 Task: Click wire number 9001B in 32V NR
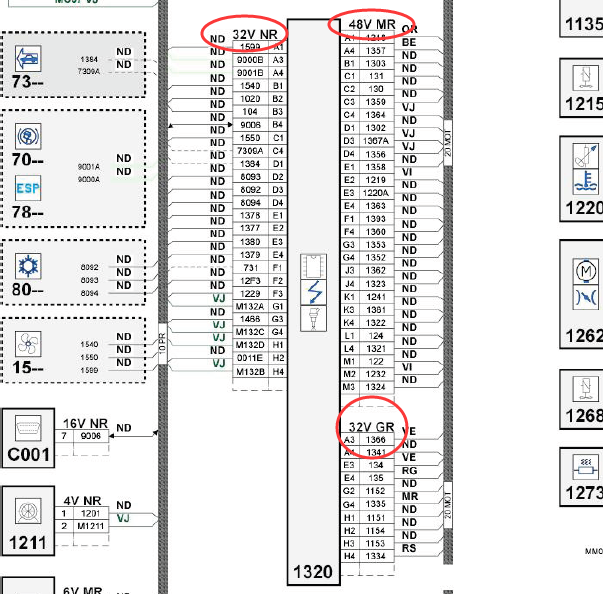[250, 73]
